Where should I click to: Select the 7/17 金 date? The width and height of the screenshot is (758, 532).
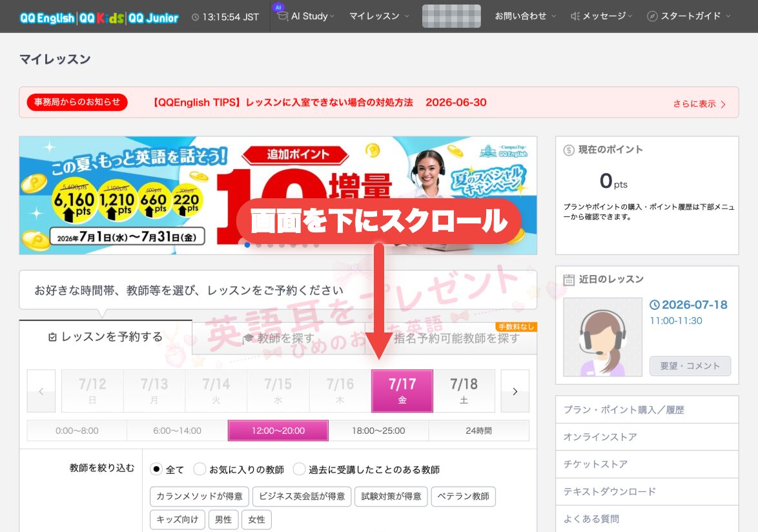[x=402, y=391]
